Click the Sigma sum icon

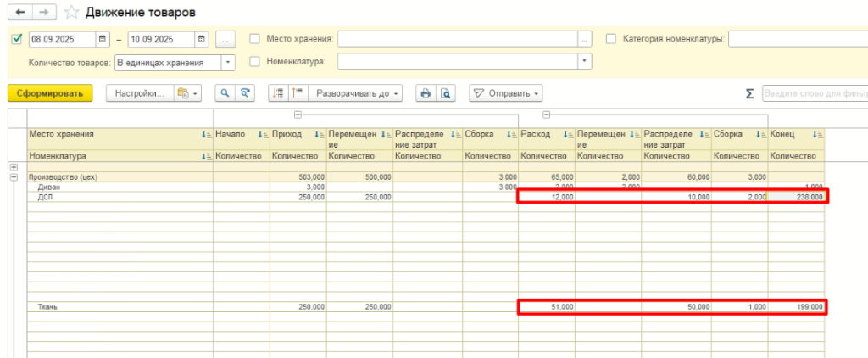(749, 93)
